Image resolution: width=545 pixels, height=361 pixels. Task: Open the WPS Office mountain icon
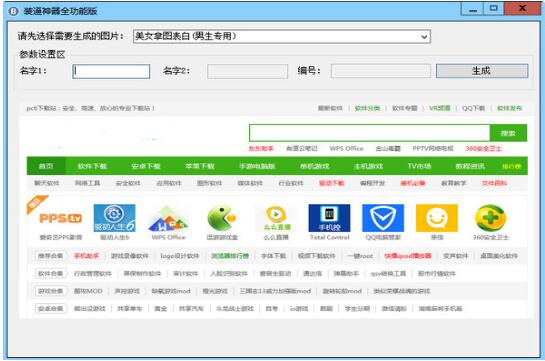[168, 219]
